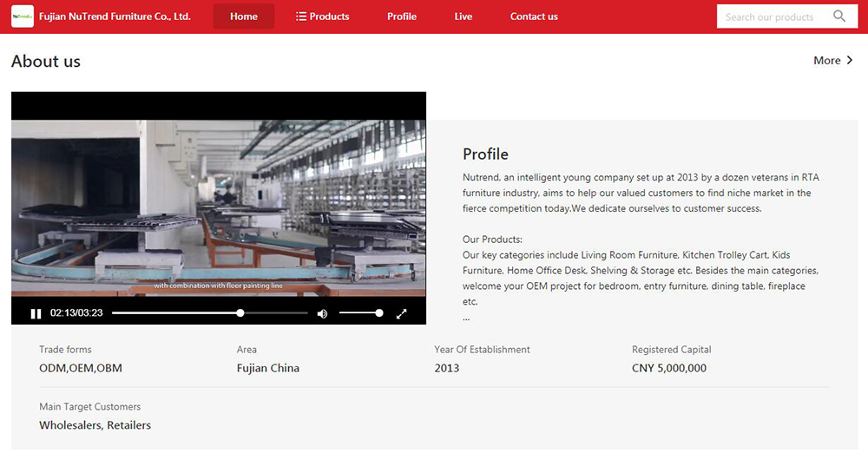Select the Wholesalers, Retailers value
The image size is (868, 453).
click(x=95, y=425)
